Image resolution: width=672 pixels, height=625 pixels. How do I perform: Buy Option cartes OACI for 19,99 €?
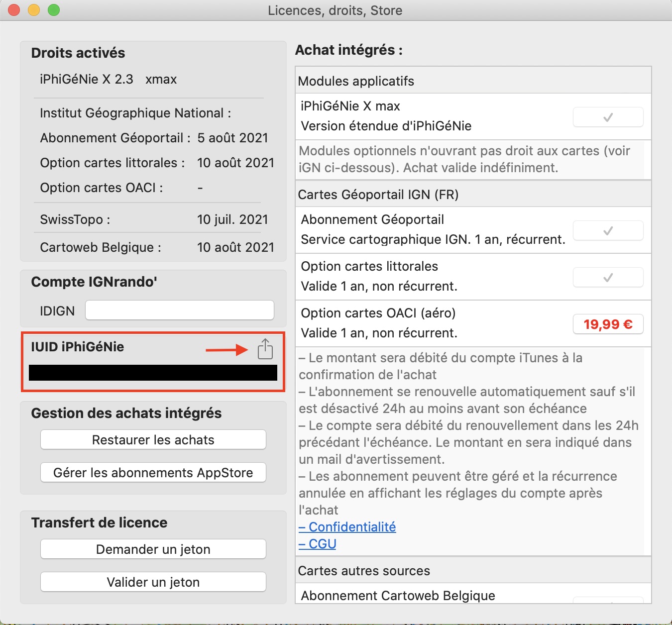point(608,324)
